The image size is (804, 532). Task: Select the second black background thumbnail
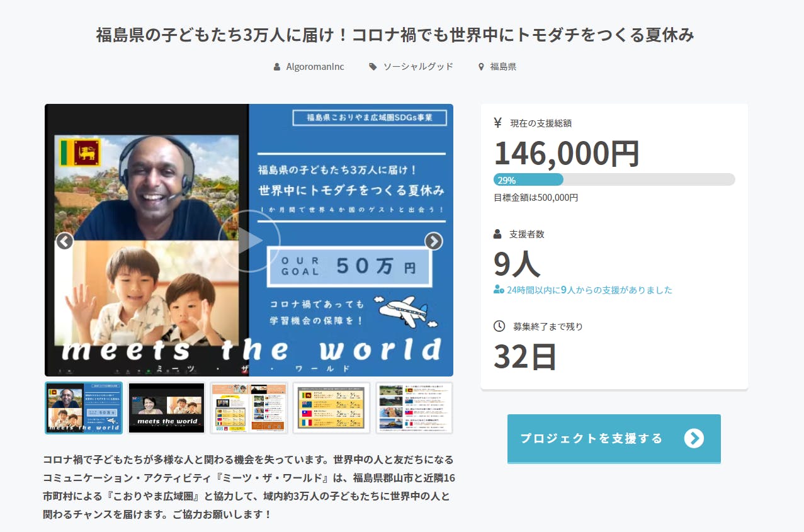167,408
